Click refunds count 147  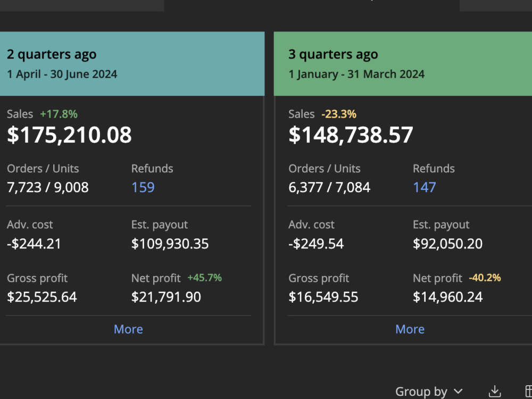(425, 187)
